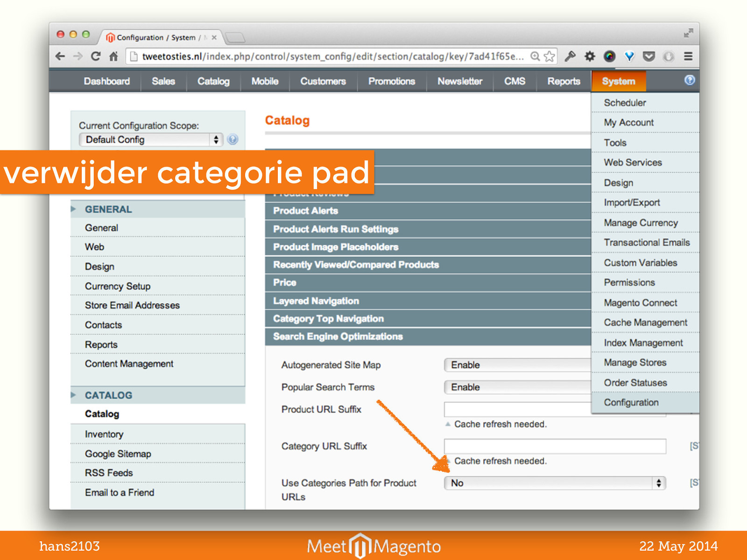The height and width of the screenshot is (560, 747).
Task: Expand Product Image Placeholders section
Action: click(x=428, y=247)
